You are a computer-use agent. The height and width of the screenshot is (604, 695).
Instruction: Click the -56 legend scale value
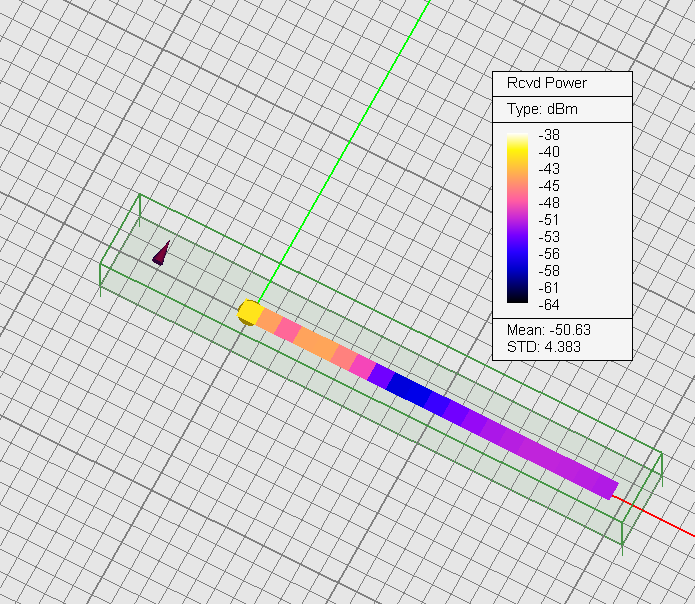tap(549, 254)
